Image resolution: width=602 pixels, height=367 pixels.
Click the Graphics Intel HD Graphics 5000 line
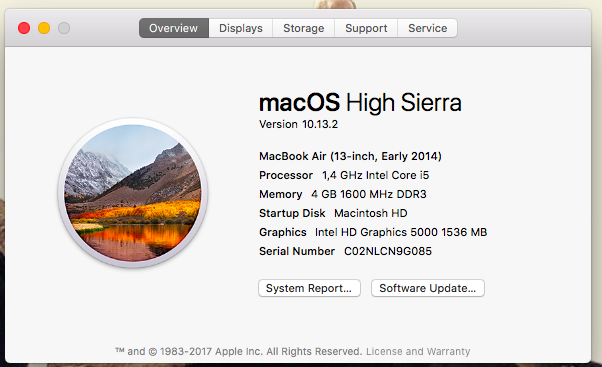coord(373,232)
